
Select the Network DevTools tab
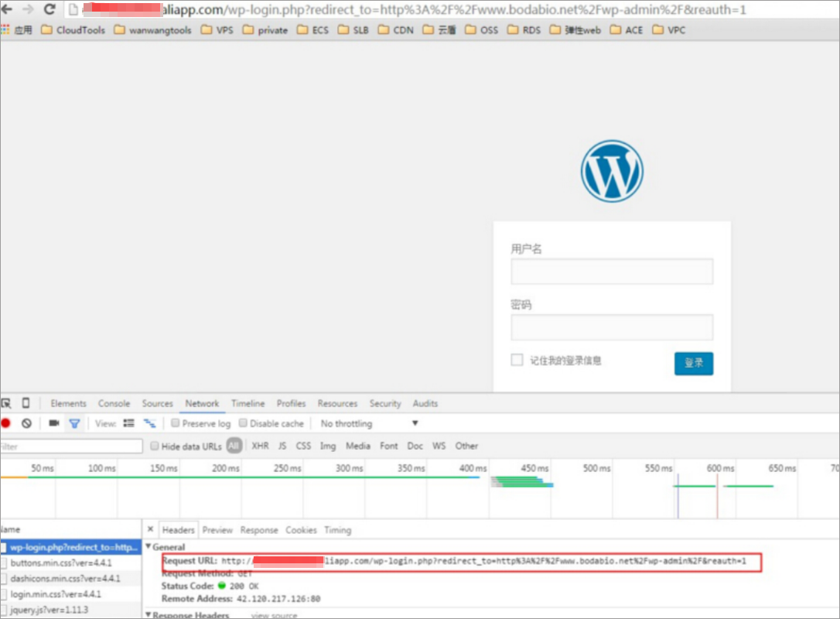[x=202, y=404]
